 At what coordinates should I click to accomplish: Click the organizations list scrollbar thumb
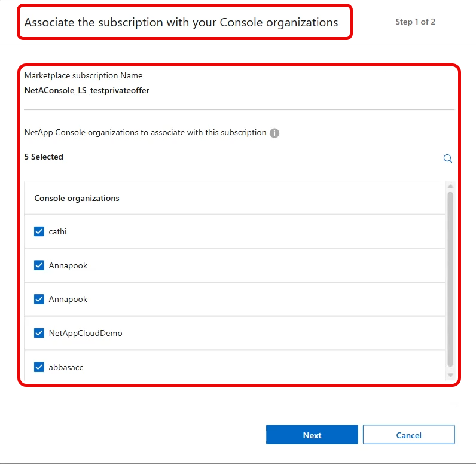click(450, 279)
